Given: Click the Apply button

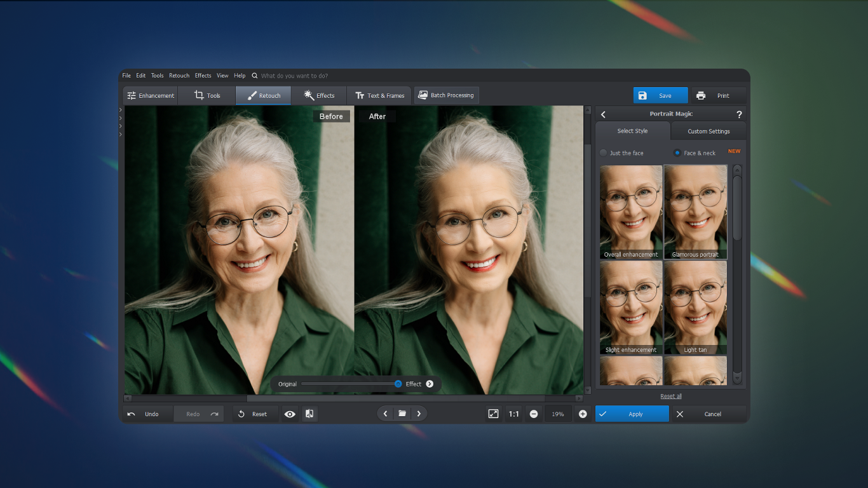Looking at the screenshot, I should pos(632,414).
